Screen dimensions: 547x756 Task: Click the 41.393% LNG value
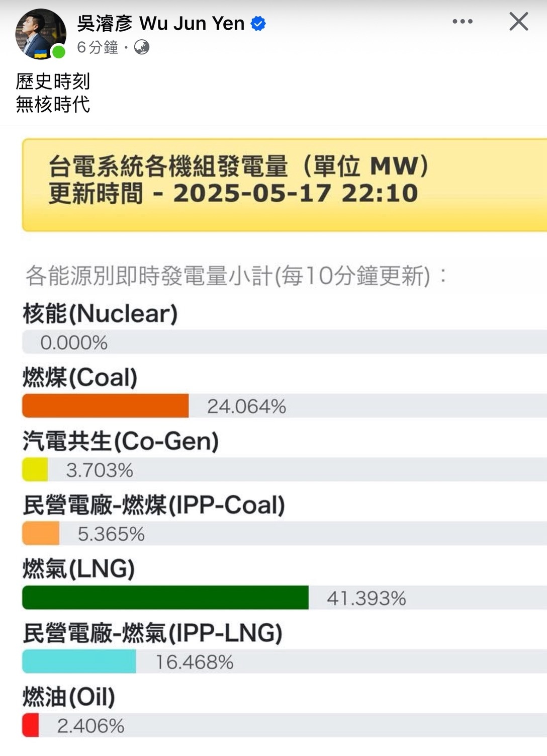tap(367, 598)
